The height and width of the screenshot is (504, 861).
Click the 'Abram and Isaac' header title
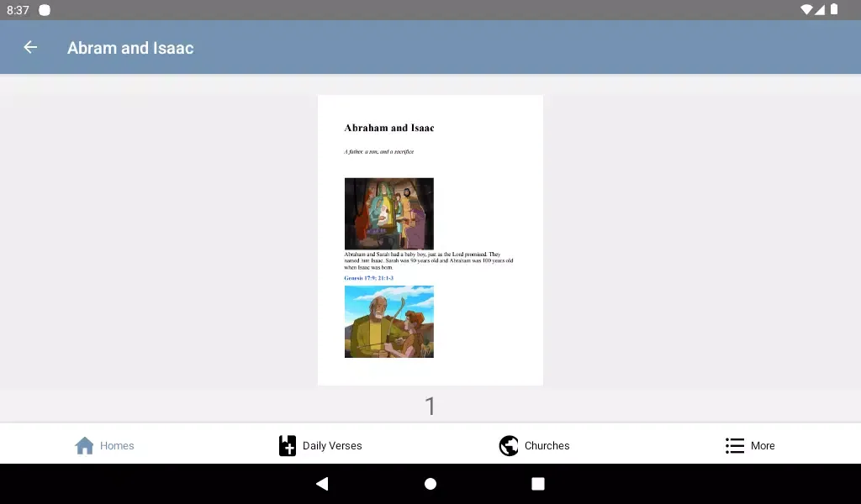(130, 48)
